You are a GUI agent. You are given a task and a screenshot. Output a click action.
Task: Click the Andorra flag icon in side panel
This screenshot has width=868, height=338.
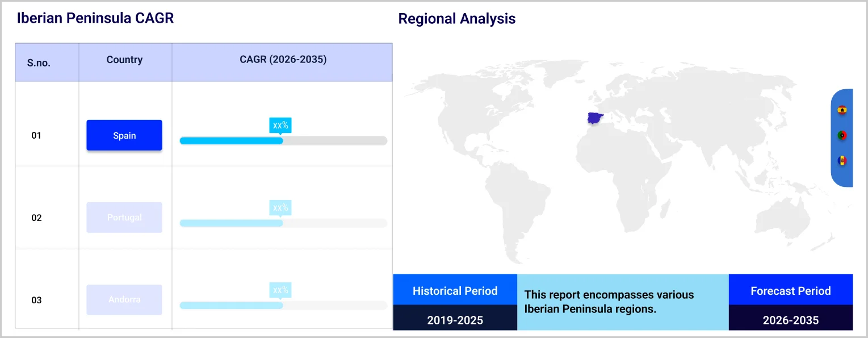(842, 161)
